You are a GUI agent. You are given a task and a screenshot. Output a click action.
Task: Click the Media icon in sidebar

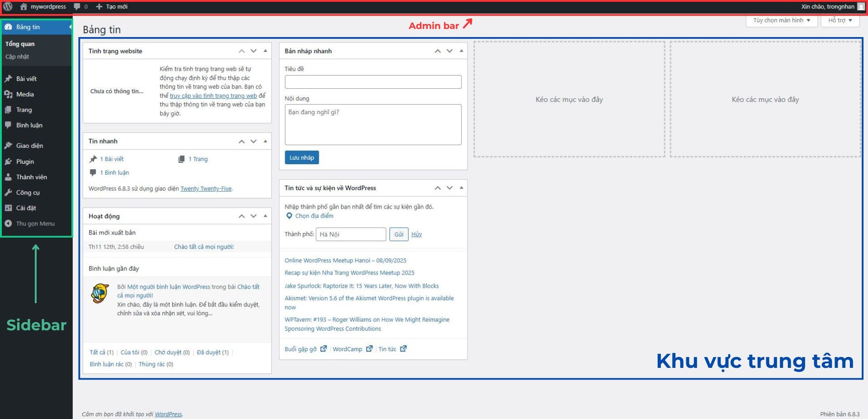click(8, 94)
